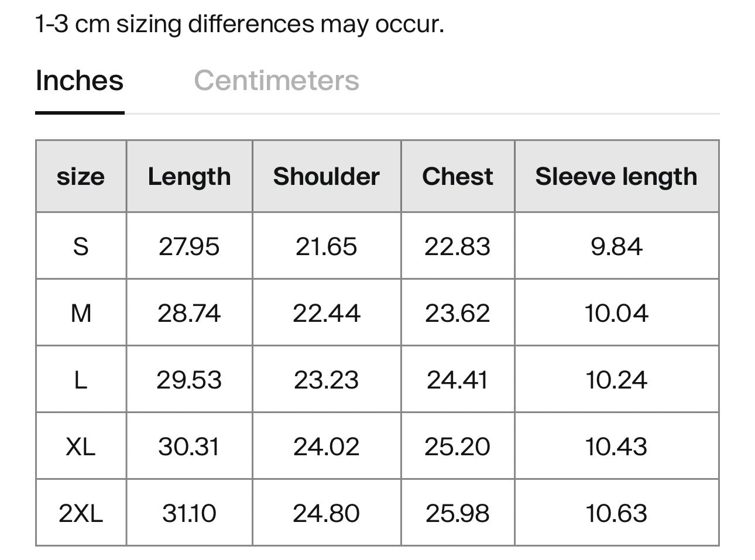The image size is (755, 560).
Task: Click the 31.10 length cell
Action: tap(189, 513)
